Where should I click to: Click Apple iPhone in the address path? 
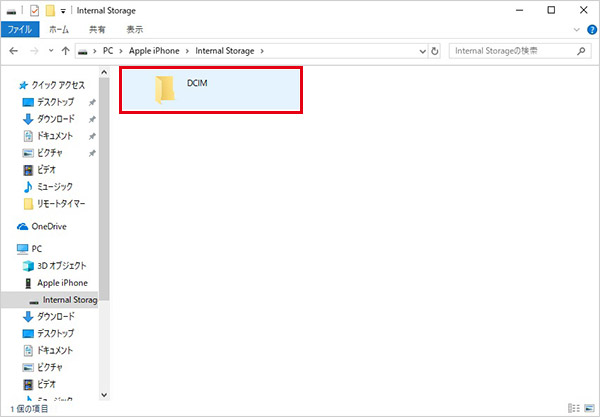click(x=154, y=51)
